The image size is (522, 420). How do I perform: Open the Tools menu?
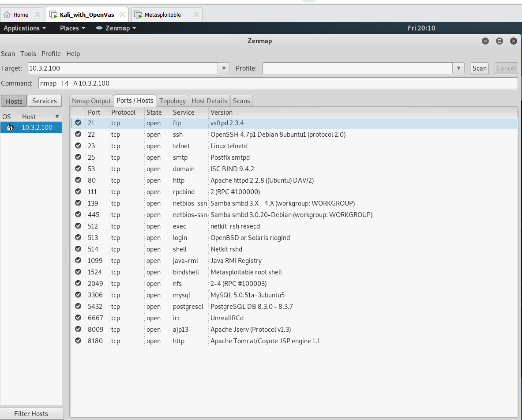pyautogui.click(x=28, y=54)
